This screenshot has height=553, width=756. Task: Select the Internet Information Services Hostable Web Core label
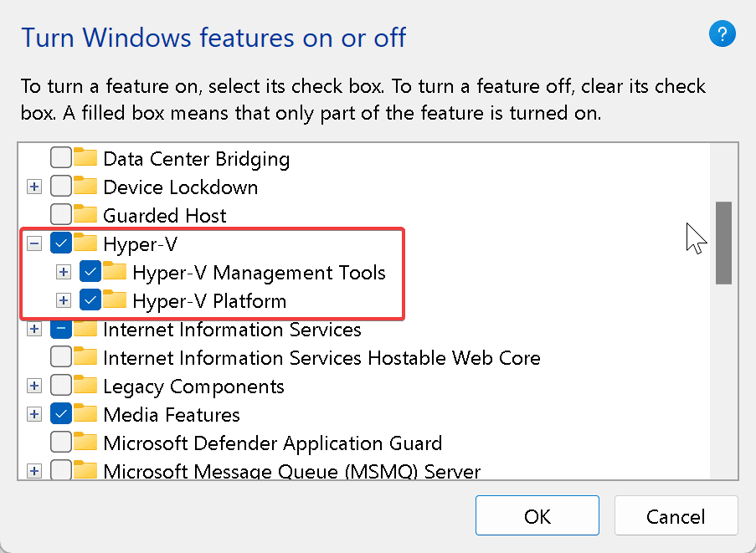tap(321, 357)
